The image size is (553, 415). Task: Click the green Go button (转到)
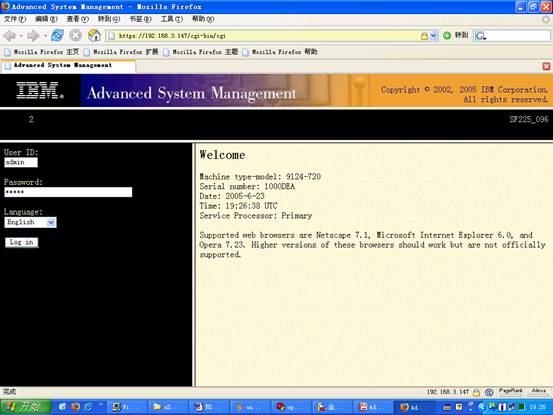(455, 35)
